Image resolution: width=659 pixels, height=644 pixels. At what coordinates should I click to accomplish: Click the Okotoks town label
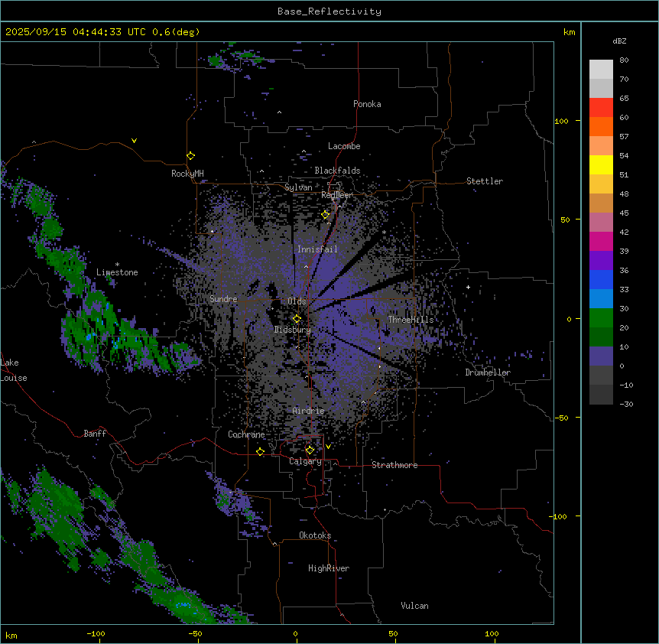pyautogui.click(x=315, y=535)
